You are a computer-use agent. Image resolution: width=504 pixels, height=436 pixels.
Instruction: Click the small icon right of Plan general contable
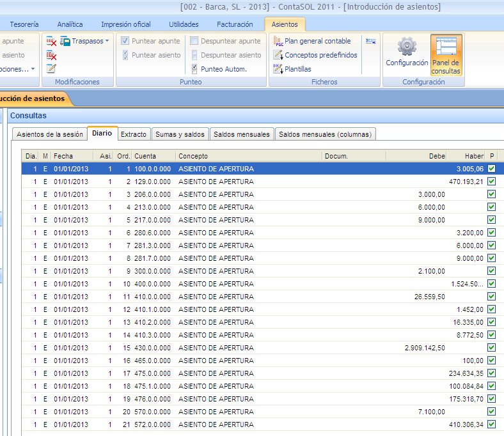tap(371, 41)
